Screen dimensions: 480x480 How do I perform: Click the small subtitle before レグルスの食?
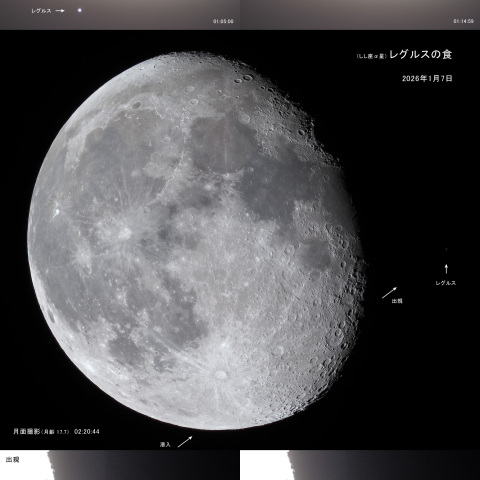pos(372,56)
